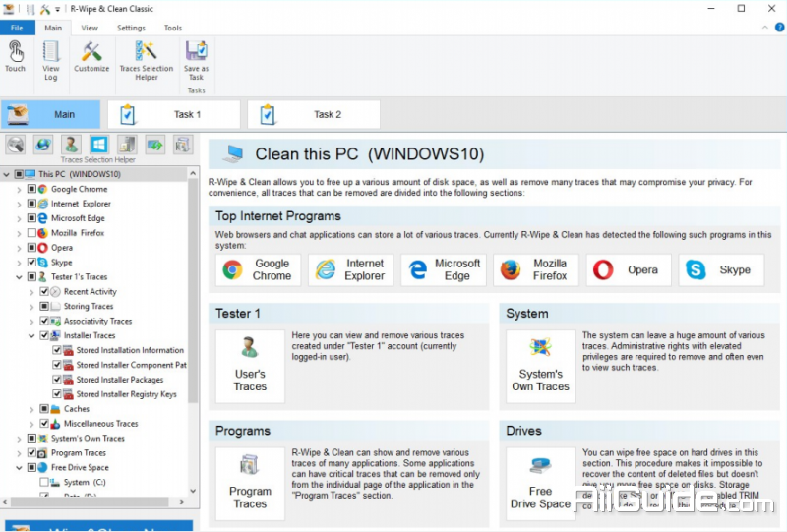Open Internet Explorer traces tile
This screenshot has width=787, height=532.
tap(351, 270)
